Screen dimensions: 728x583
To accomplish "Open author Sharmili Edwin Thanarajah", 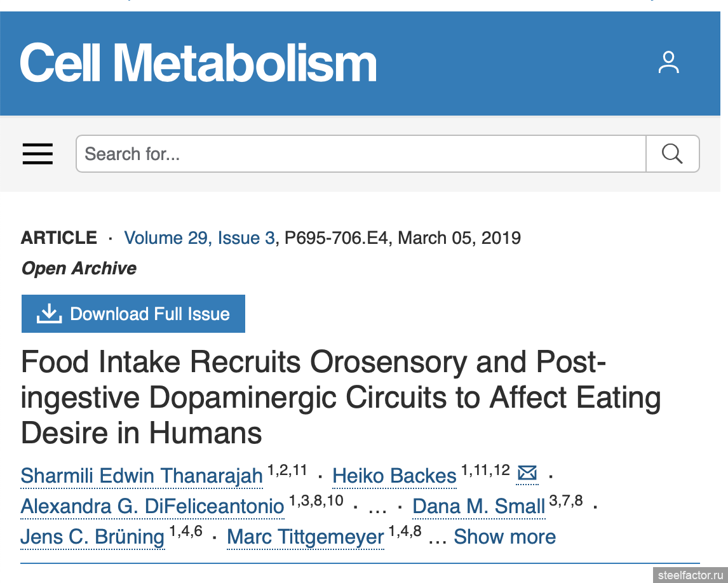I will (142, 476).
